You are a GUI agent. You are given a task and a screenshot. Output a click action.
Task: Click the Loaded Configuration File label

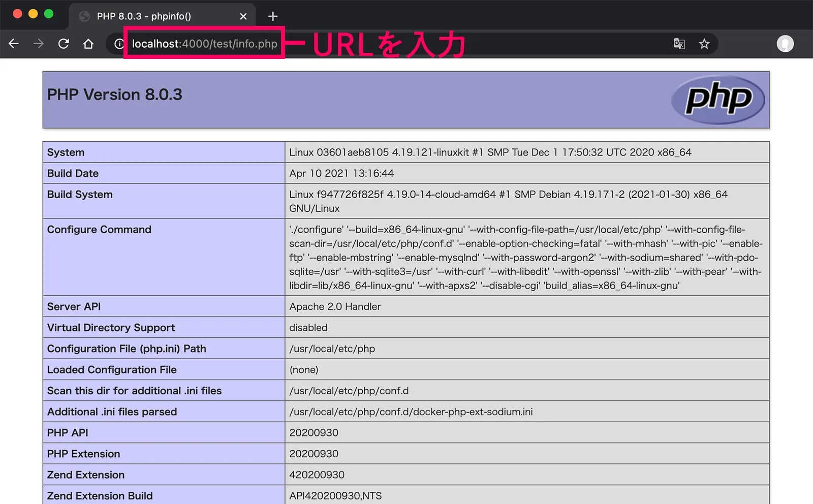click(112, 370)
